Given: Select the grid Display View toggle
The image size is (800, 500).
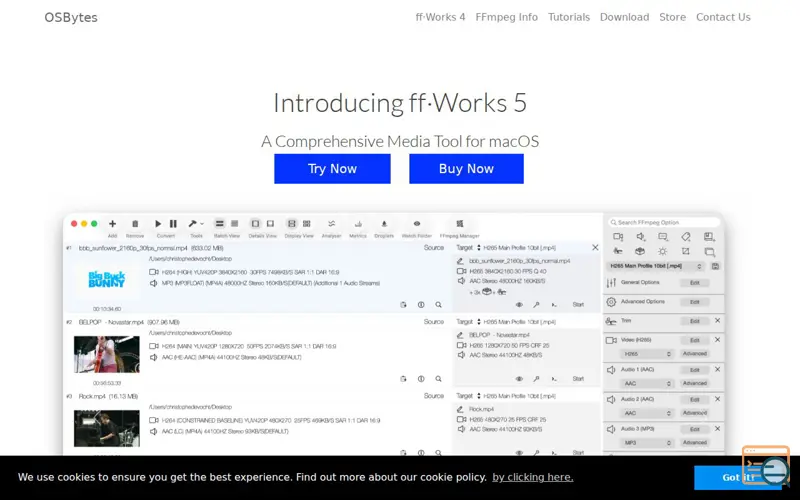Looking at the screenshot, I should tap(307, 223).
